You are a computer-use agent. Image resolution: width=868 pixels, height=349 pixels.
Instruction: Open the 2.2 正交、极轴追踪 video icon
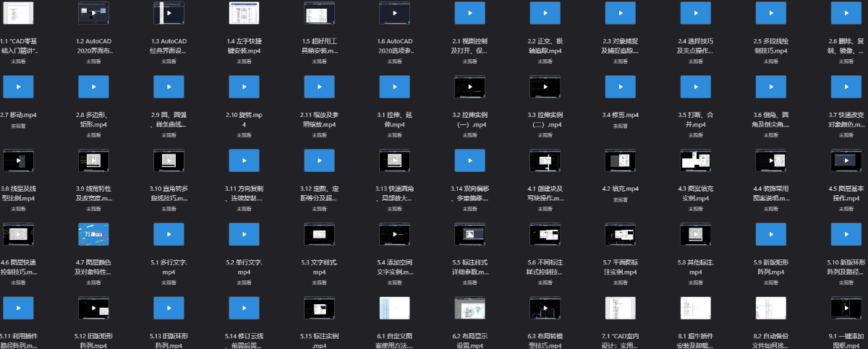pyautogui.click(x=545, y=13)
